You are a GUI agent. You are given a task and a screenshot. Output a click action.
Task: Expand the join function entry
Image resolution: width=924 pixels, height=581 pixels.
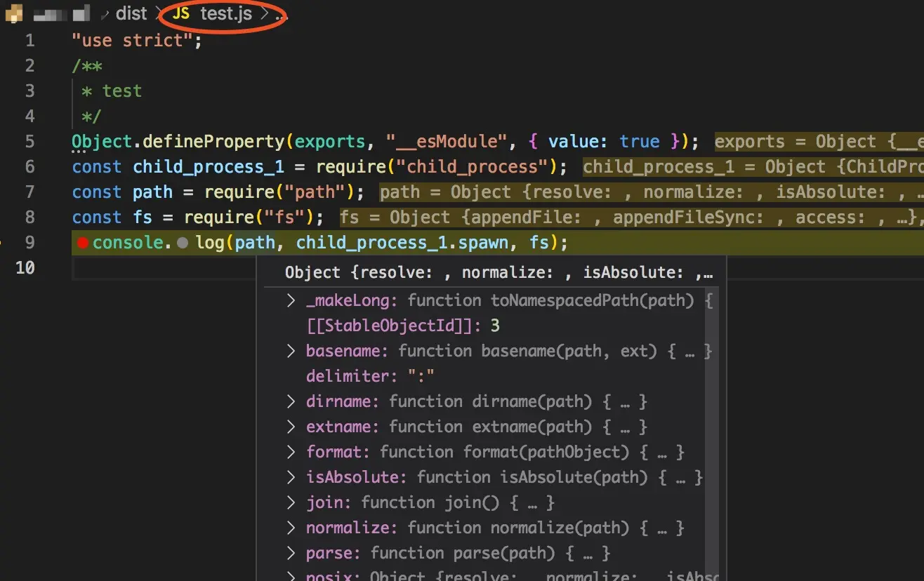[x=290, y=502]
